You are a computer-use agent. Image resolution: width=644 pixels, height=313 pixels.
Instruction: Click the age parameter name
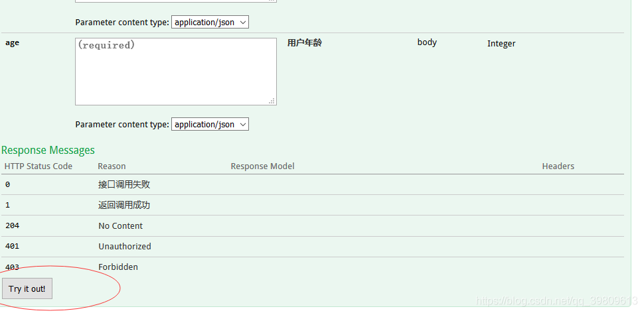(12, 43)
